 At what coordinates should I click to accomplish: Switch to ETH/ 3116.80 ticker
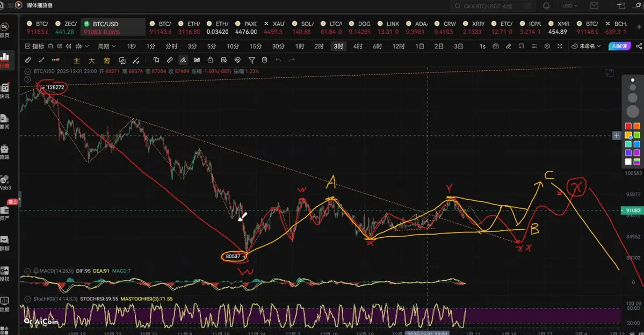[x=189, y=27]
